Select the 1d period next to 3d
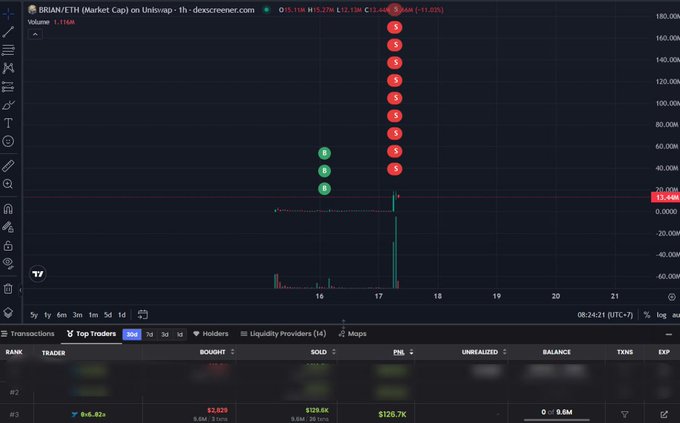The image size is (680, 423). click(x=180, y=334)
